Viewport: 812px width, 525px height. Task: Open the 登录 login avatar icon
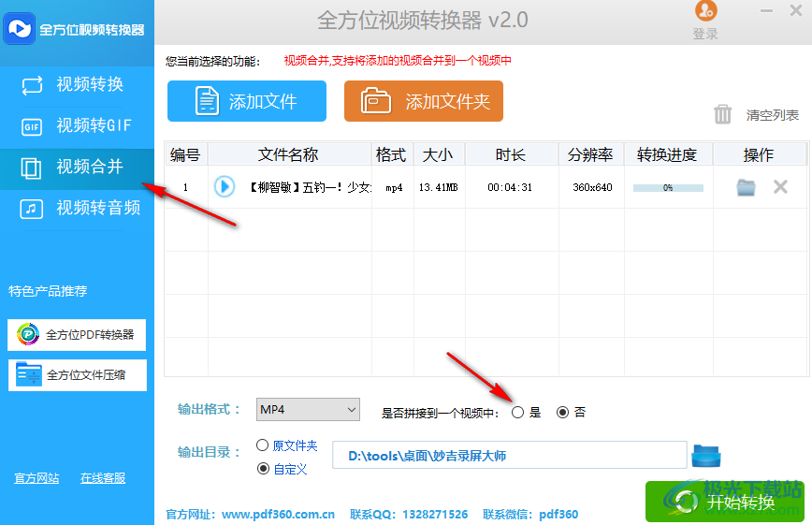[x=706, y=10]
